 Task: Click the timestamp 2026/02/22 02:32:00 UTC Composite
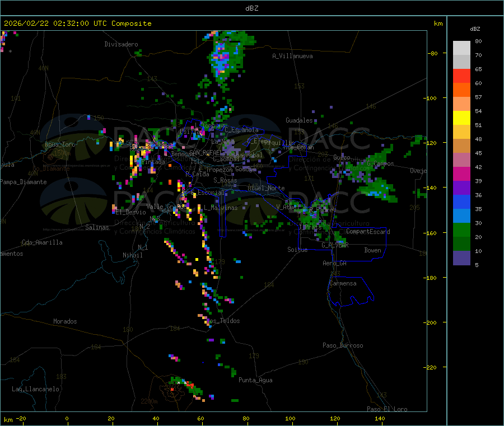point(77,24)
